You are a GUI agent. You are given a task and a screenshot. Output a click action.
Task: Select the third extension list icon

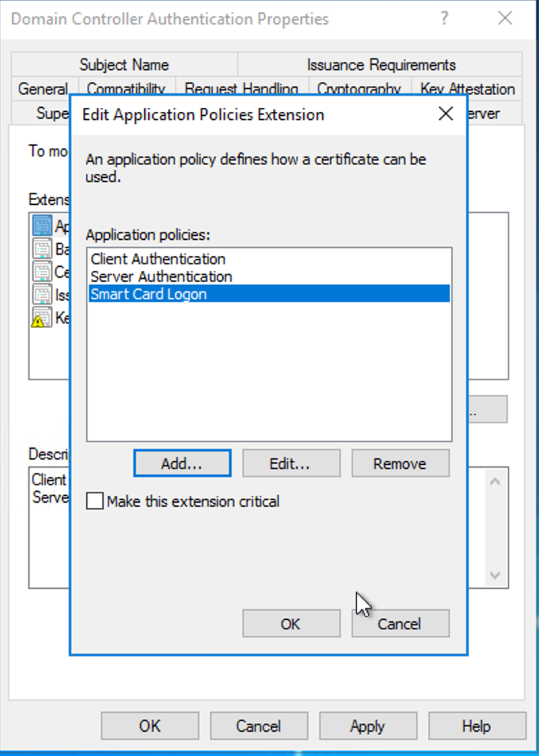point(42,272)
